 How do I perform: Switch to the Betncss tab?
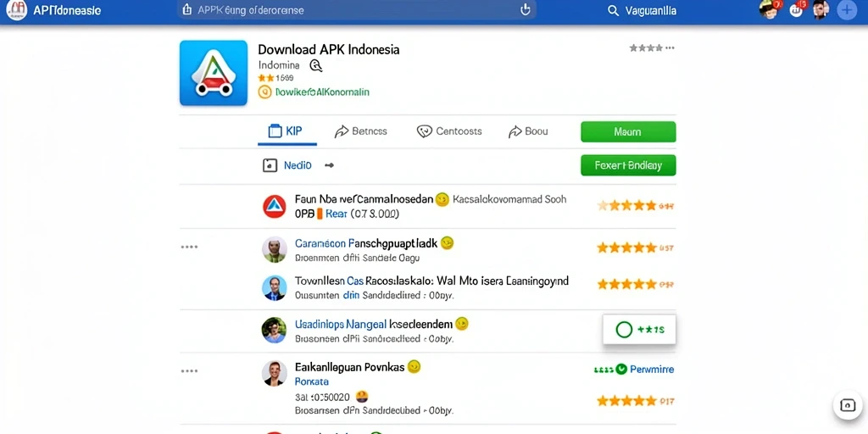[x=361, y=131]
